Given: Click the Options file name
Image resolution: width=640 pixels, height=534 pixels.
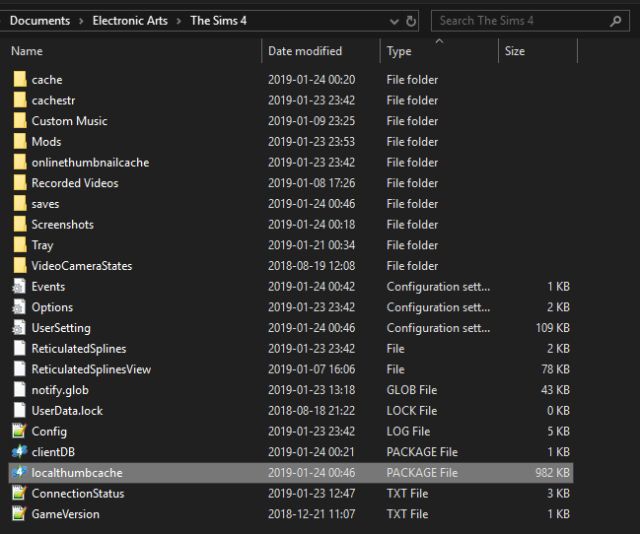Looking at the screenshot, I should 52,307.
